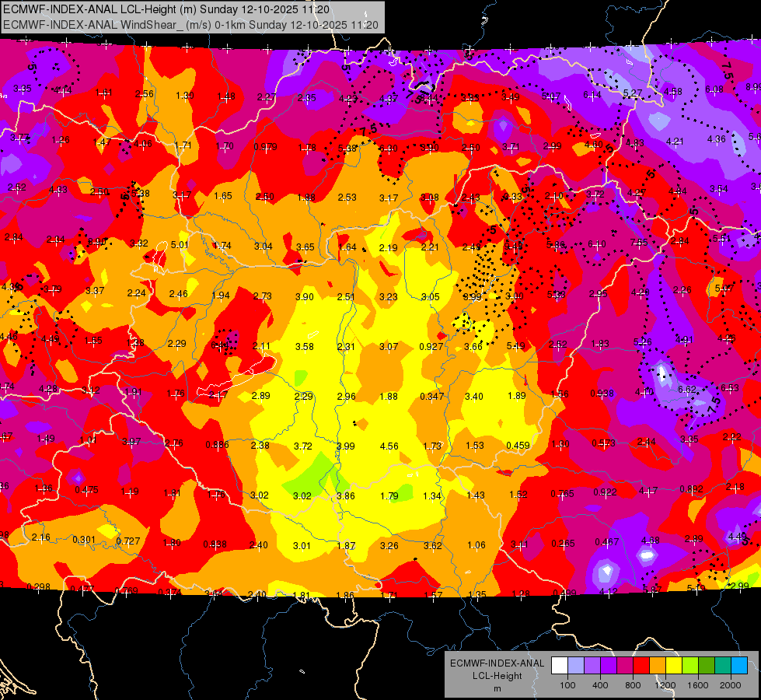
Task: Click the 1600 tick label in legend
Action: click(698, 685)
